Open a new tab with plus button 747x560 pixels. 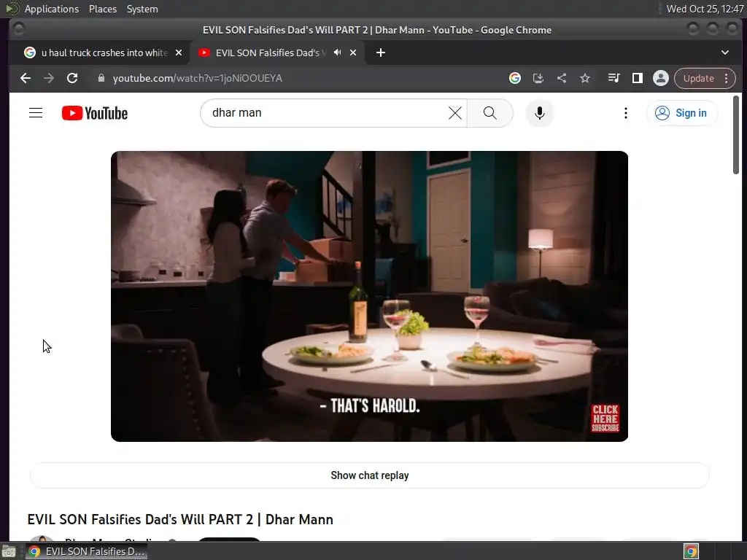point(381,52)
